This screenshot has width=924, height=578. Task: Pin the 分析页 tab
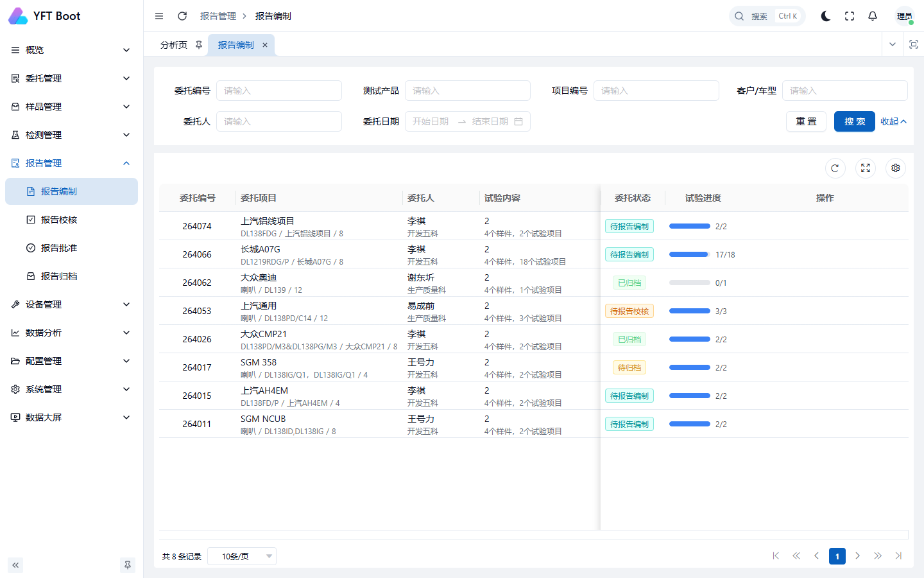pyautogui.click(x=199, y=45)
